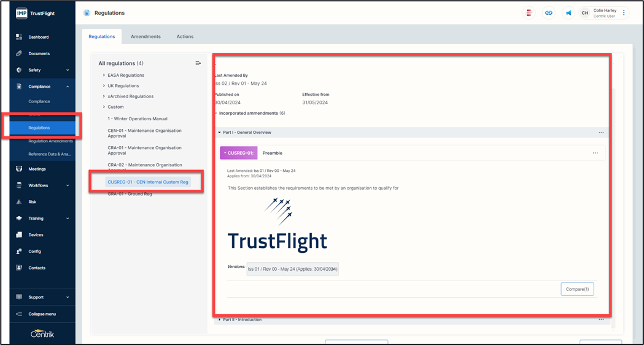Click the megaphone announcements icon

coord(568,13)
